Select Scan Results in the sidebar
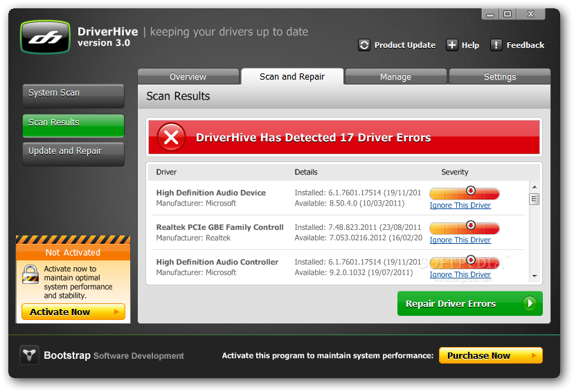Screen dimensions: 574x392 point(73,125)
